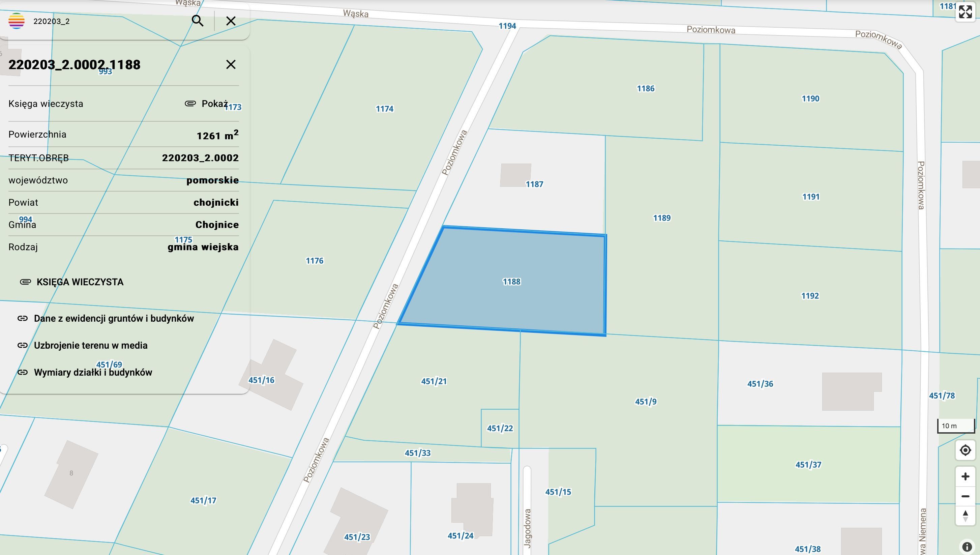Click the Jagodowa street label
Image resolution: width=980 pixels, height=555 pixels.
[527, 528]
